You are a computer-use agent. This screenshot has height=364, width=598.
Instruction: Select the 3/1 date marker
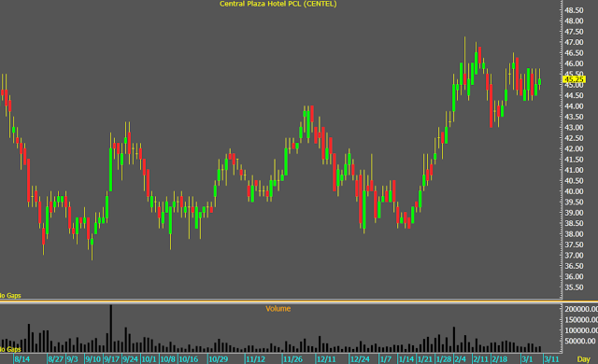point(527,359)
